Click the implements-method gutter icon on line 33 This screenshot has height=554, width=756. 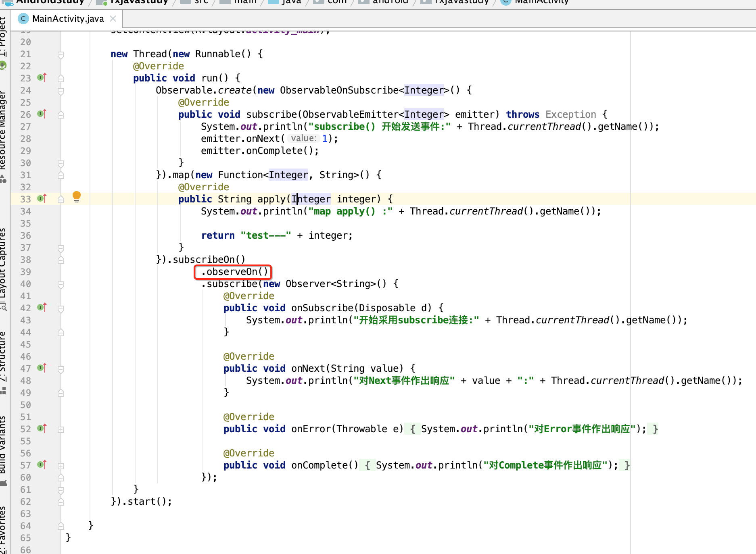[x=42, y=198]
